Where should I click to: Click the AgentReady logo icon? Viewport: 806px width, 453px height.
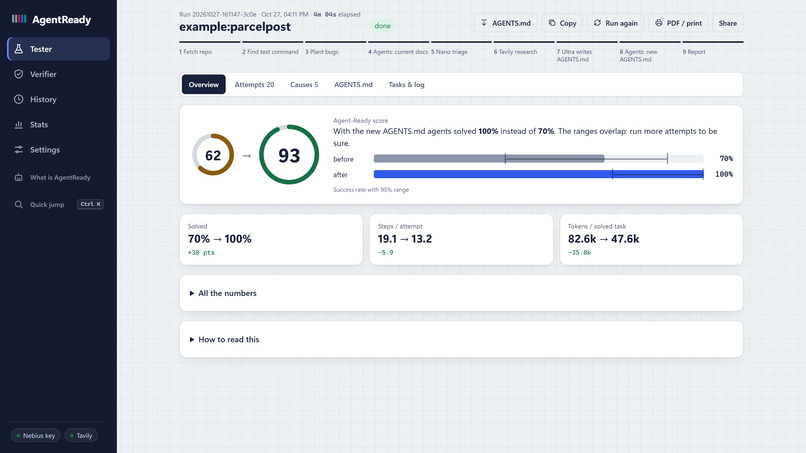[x=19, y=19]
